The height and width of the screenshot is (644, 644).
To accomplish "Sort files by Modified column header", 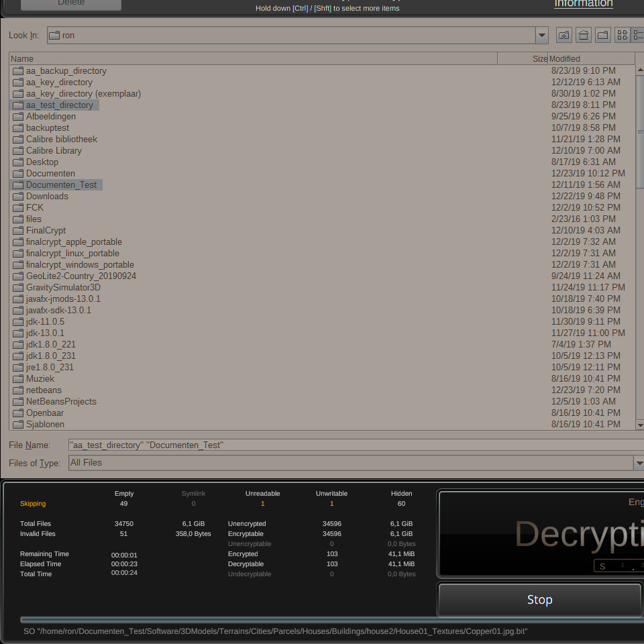I will pyautogui.click(x=590, y=59).
